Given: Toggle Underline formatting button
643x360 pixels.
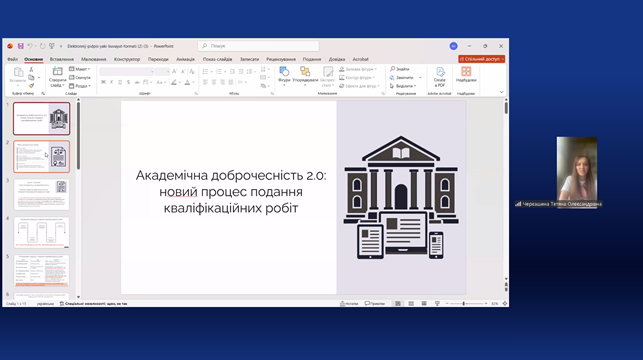Looking at the screenshot, I should (x=120, y=82).
